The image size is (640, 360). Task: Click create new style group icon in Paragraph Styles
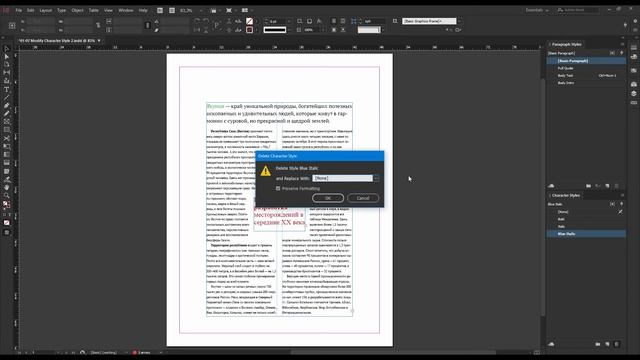(588, 186)
